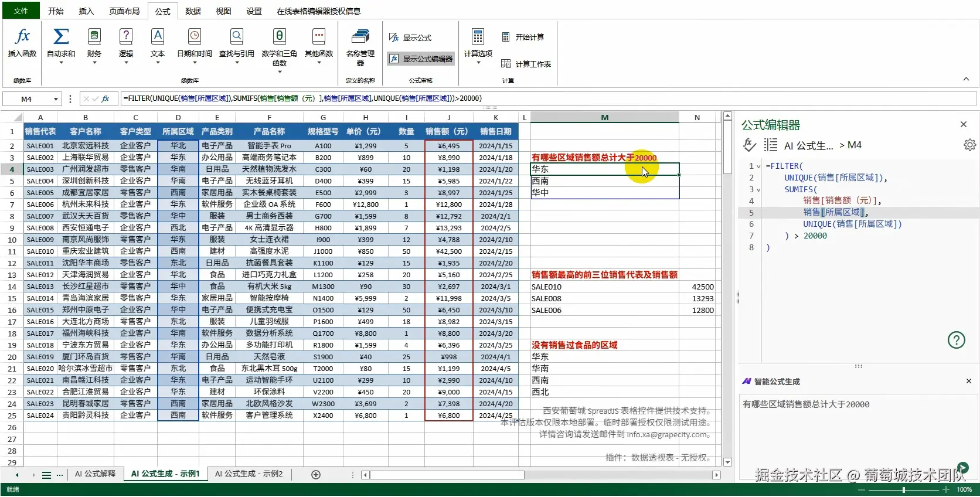Open the 文本 text functions icon
Viewport: 980px width, 497px height.
[158, 37]
